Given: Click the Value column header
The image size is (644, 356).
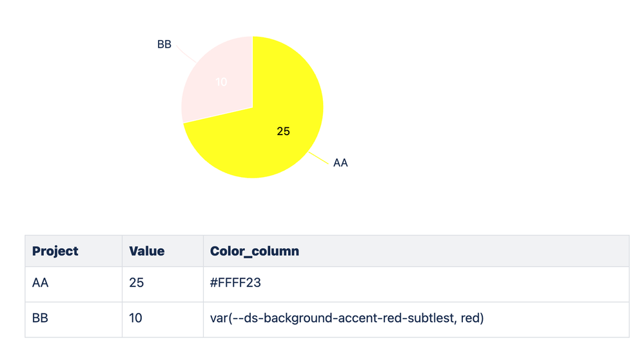Looking at the screenshot, I should pyautogui.click(x=162, y=251).
